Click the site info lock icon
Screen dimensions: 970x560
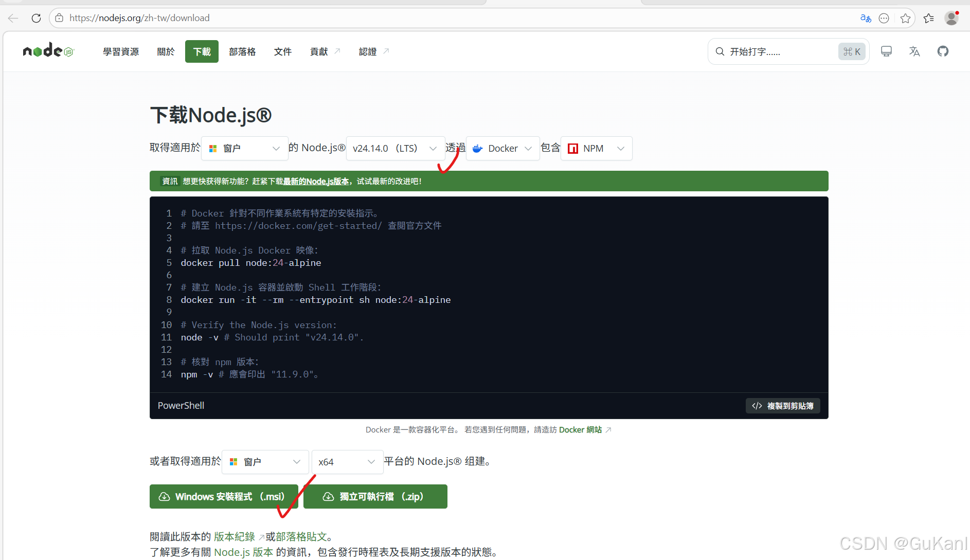tap(59, 18)
